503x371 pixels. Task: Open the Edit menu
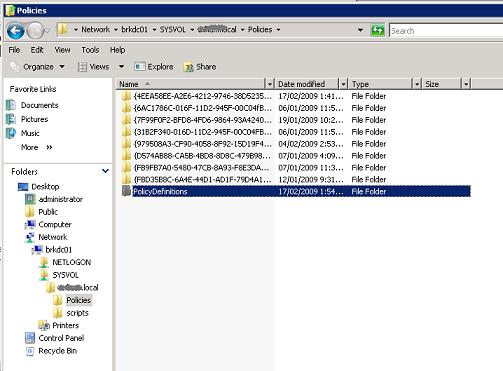pyautogui.click(x=37, y=50)
